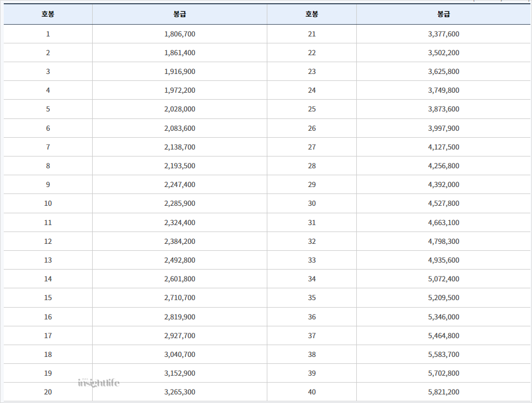
Task: Click the 2,601,800 cell
Action: [179, 279]
